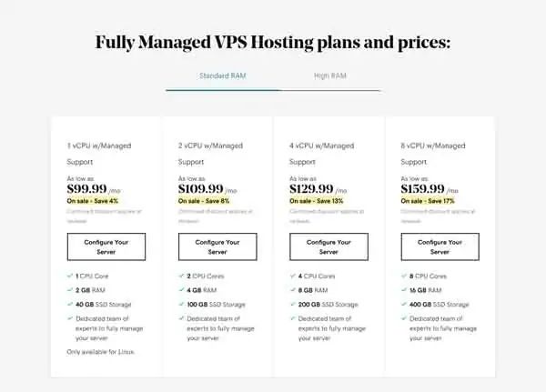Configure the 8 vCPU server plan
546x392 pixels.
[440, 246]
